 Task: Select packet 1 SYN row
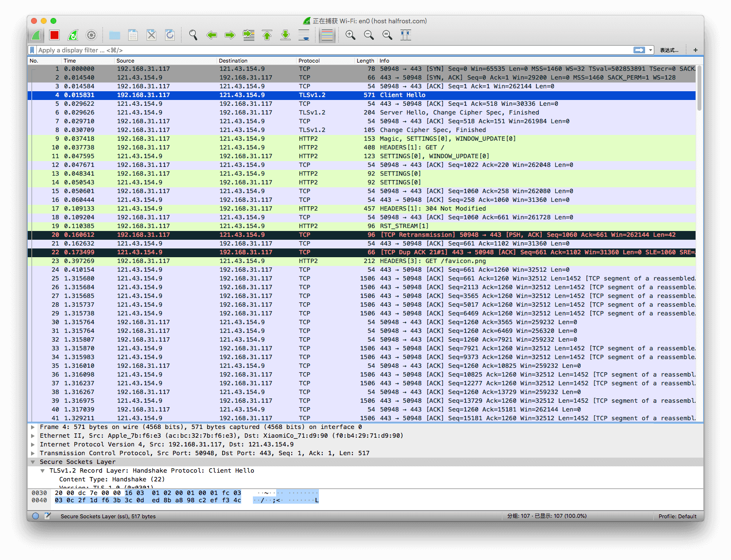point(362,69)
